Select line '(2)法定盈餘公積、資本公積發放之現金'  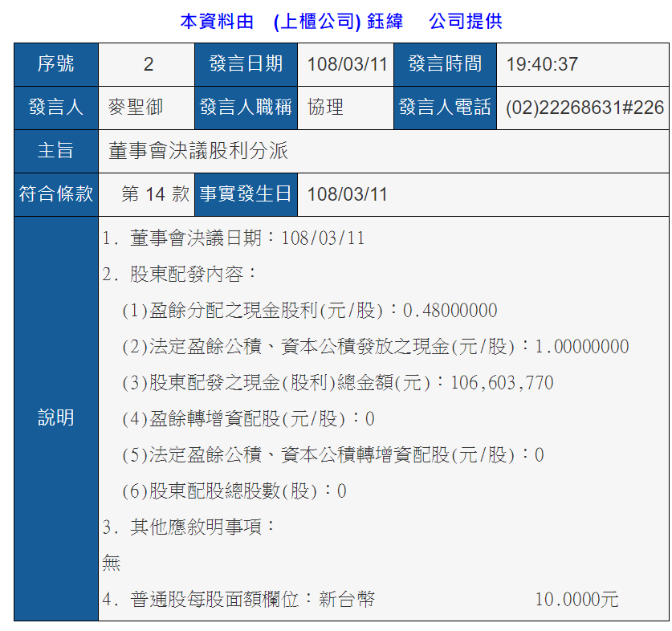pos(376,346)
